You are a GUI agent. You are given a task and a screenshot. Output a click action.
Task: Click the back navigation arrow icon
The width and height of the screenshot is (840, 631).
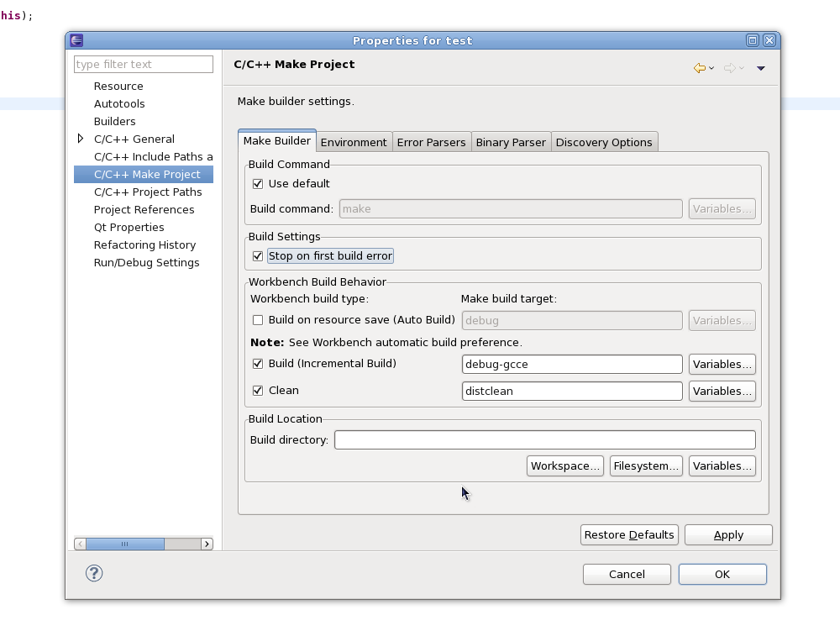(x=699, y=68)
